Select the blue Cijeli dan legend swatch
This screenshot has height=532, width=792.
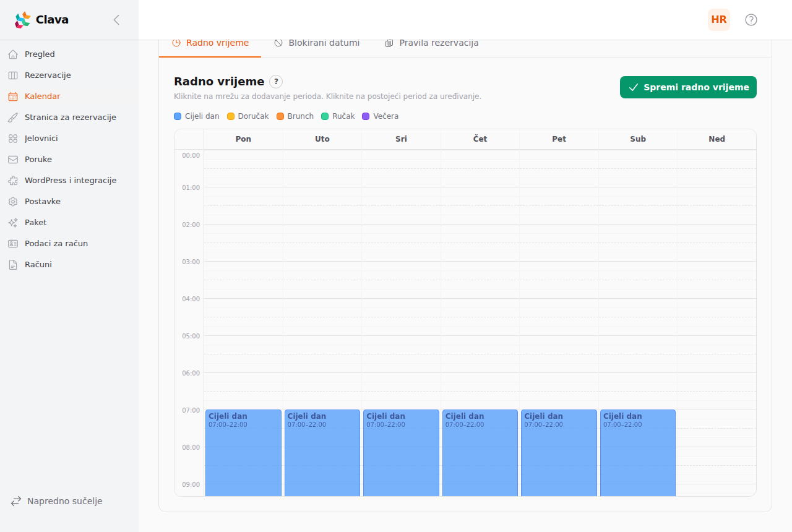[x=178, y=116]
